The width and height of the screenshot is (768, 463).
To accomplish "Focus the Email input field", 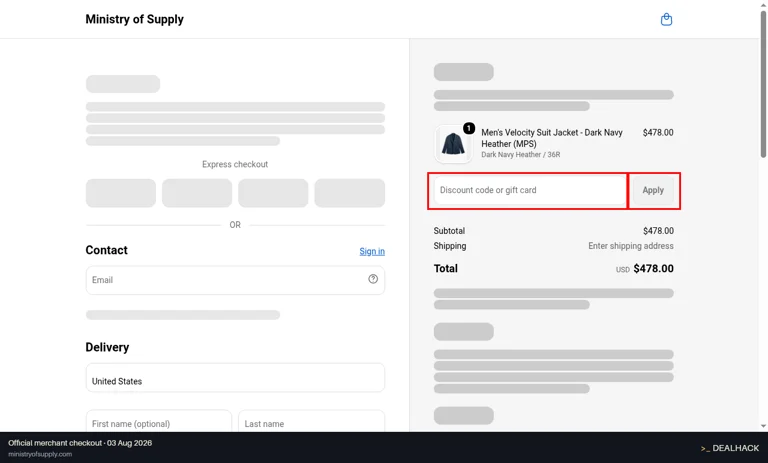I will (x=235, y=280).
